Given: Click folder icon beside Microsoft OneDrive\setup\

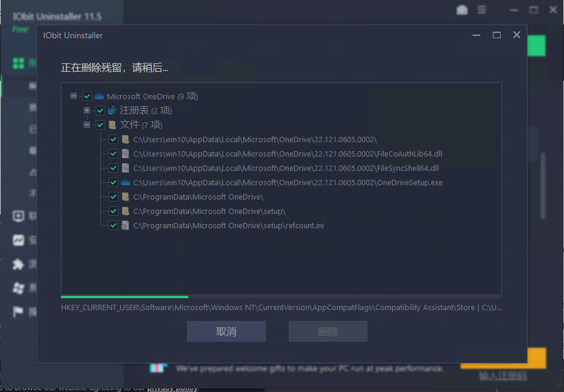Looking at the screenshot, I should pos(125,211).
